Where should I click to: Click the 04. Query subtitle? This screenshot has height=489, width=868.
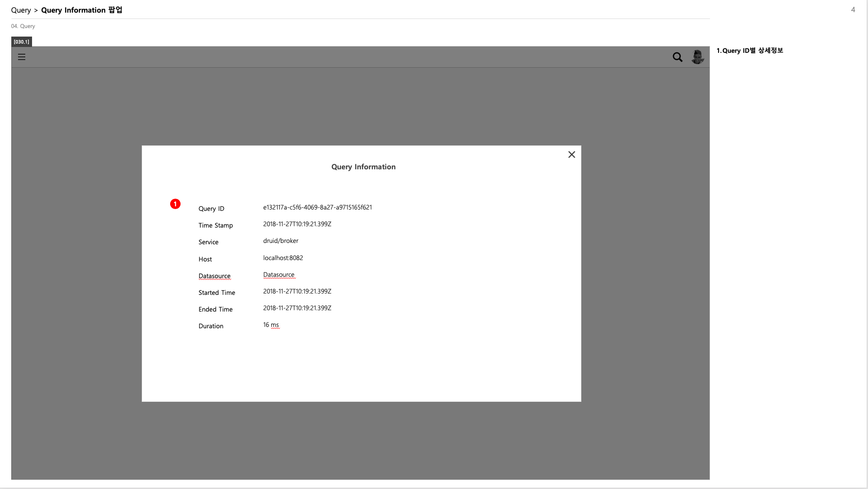click(x=23, y=26)
